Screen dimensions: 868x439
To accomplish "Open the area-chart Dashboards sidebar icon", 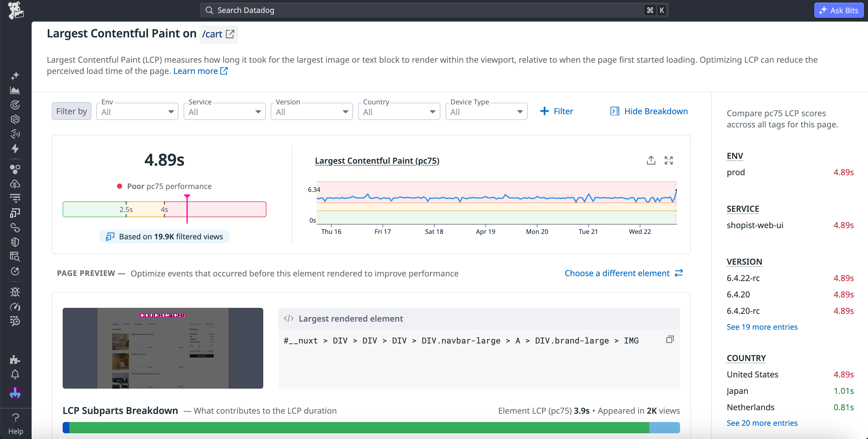I will [15, 90].
